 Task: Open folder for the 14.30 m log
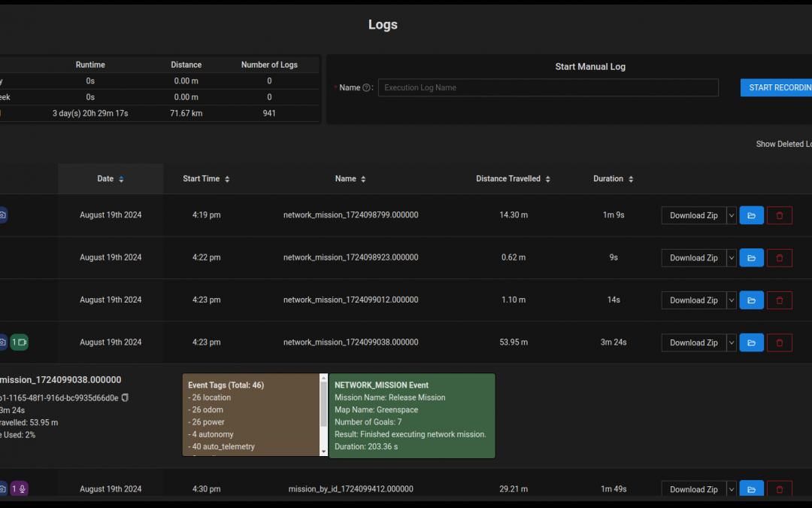(x=751, y=215)
